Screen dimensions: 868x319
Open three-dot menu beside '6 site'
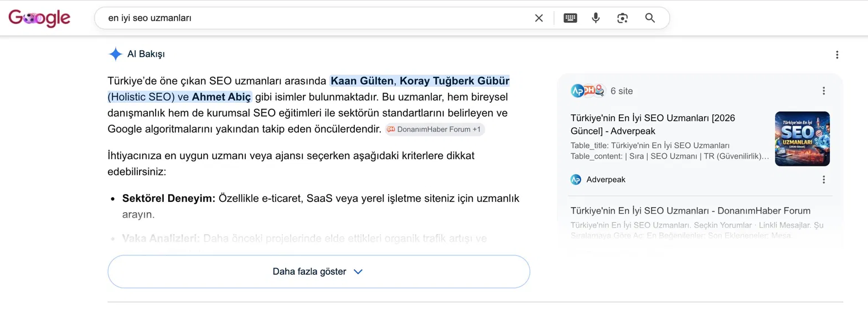pyautogui.click(x=824, y=91)
